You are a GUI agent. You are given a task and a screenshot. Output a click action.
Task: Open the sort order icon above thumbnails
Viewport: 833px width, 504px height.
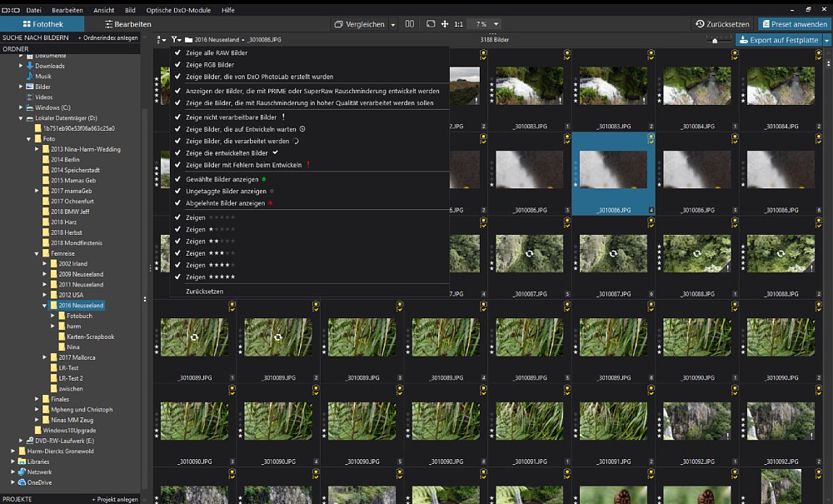[x=161, y=40]
